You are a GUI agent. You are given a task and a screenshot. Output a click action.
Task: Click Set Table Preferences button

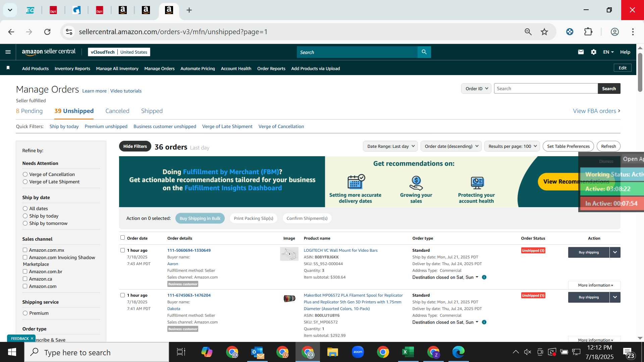point(568,146)
